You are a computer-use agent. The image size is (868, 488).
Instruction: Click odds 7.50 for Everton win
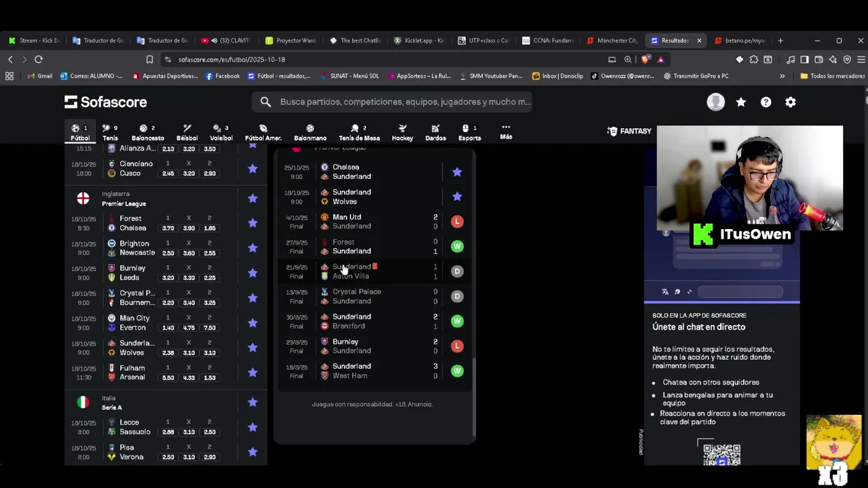coord(210,328)
